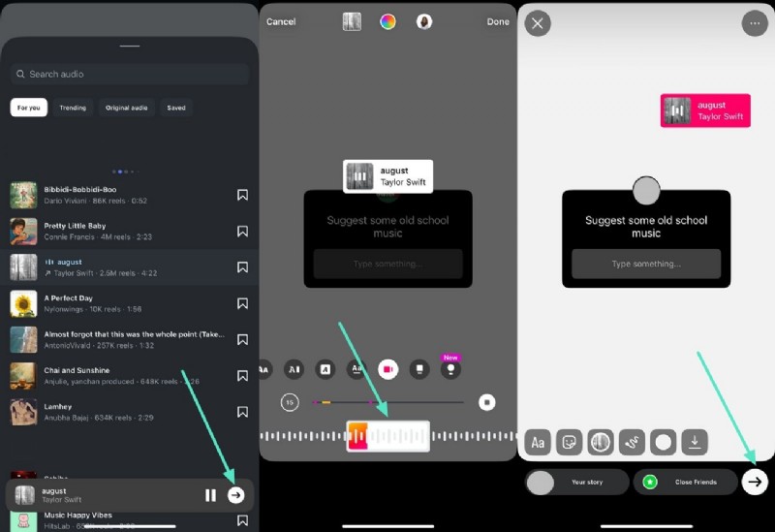Screen dimensions: 775x532
Task: Close the story editor with X
Action: (x=538, y=23)
